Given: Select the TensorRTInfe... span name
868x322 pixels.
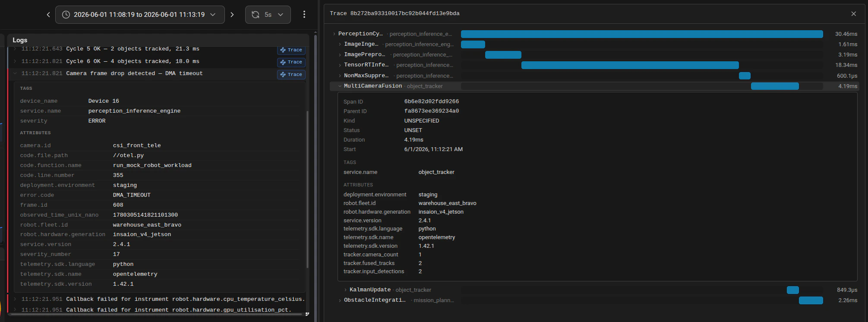Looking at the screenshot, I should (366, 65).
